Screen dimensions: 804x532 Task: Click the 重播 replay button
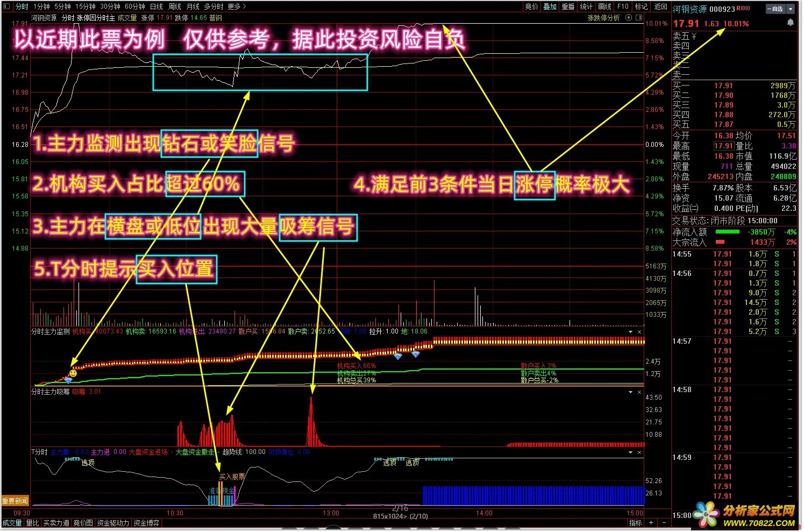click(x=568, y=6)
